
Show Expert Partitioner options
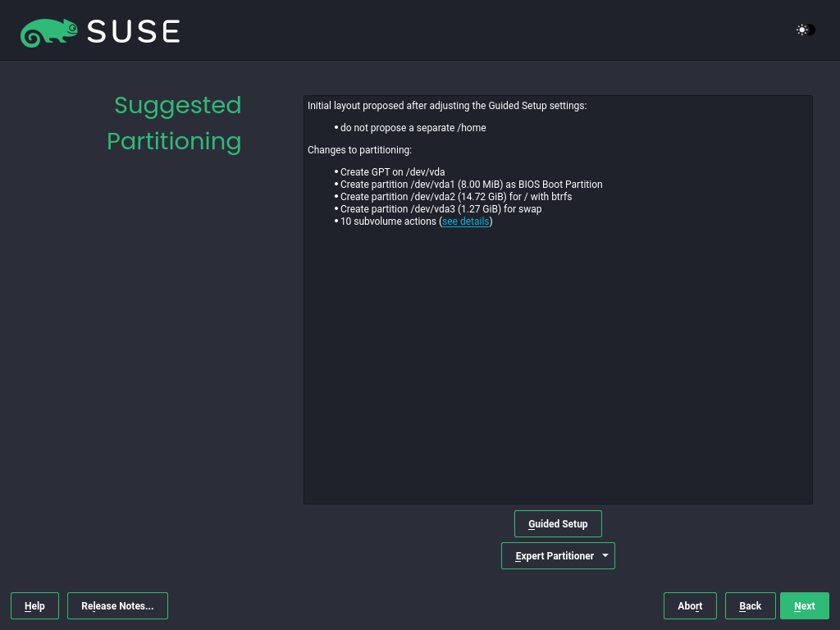point(558,555)
